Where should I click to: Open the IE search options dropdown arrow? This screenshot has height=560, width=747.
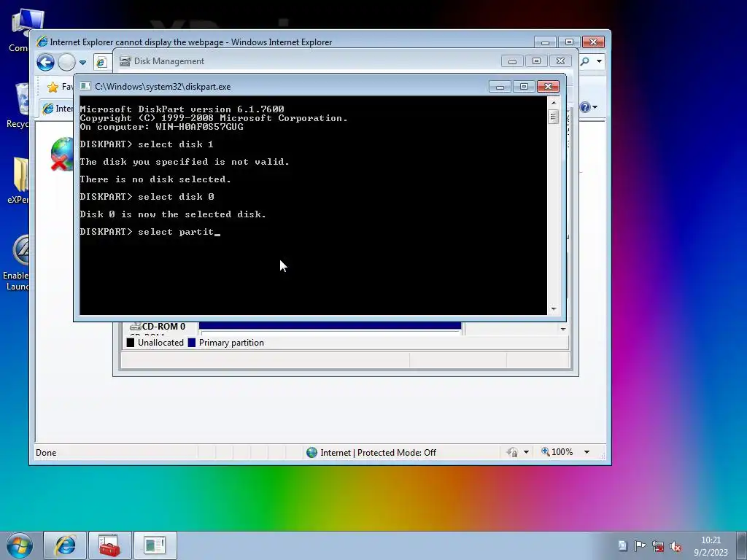[x=599, y=61]
